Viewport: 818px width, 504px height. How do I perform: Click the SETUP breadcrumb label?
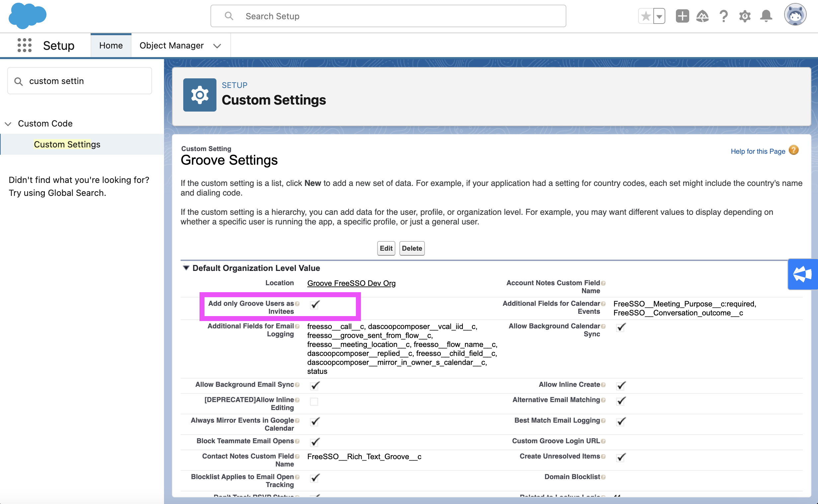point(235,85)
